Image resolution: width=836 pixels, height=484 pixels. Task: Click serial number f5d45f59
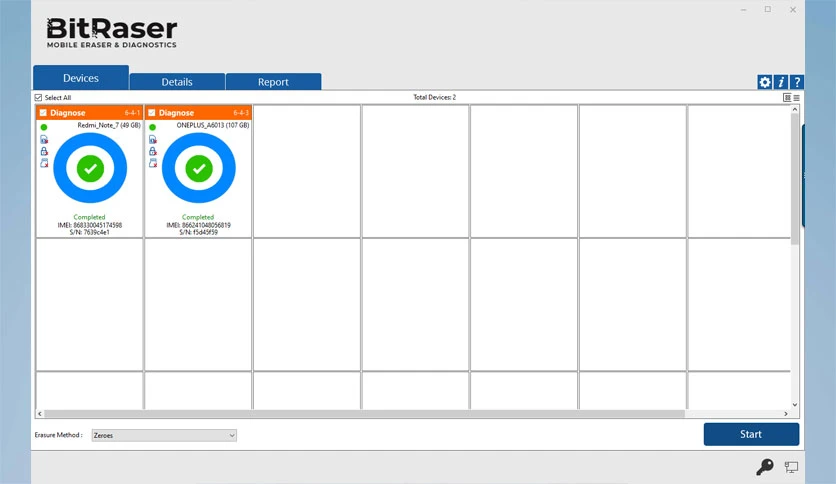tap(198, 232)
